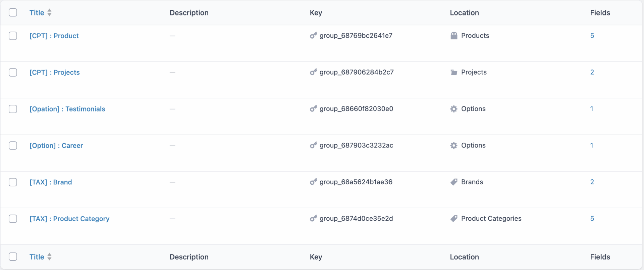The width and height of the screenshot is (644, 270).
Task: Click the Title column header at bottom
Action: point(37,257)
